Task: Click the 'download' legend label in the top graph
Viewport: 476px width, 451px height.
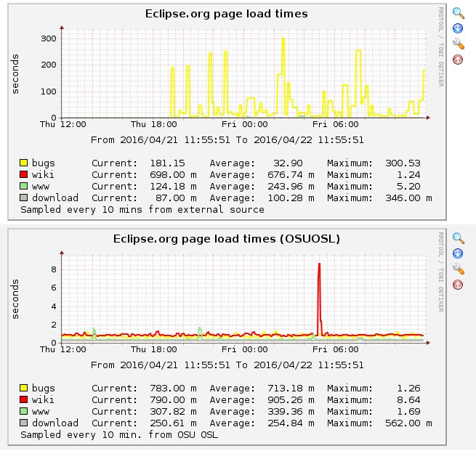Action: pyautogui.click(x=55, y=198)
